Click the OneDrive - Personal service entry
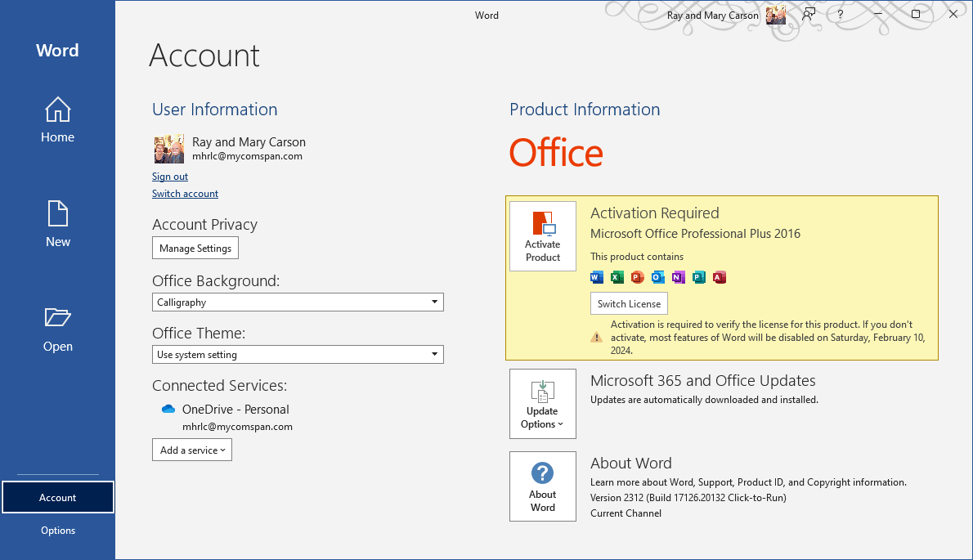 click(235, 410)
